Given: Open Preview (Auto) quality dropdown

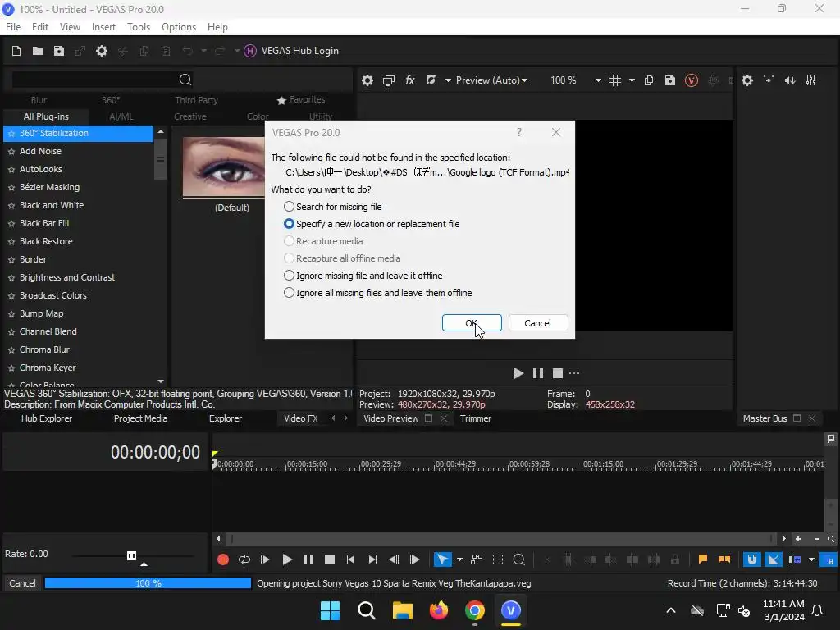Looking at the screenshot, I should click(x=492, y=80).
